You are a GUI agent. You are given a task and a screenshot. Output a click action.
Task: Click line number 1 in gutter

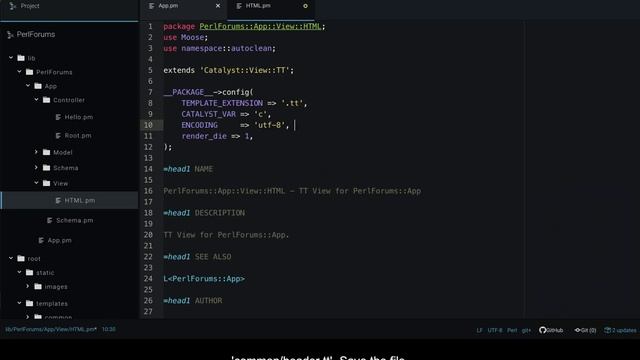coord(150,26)
